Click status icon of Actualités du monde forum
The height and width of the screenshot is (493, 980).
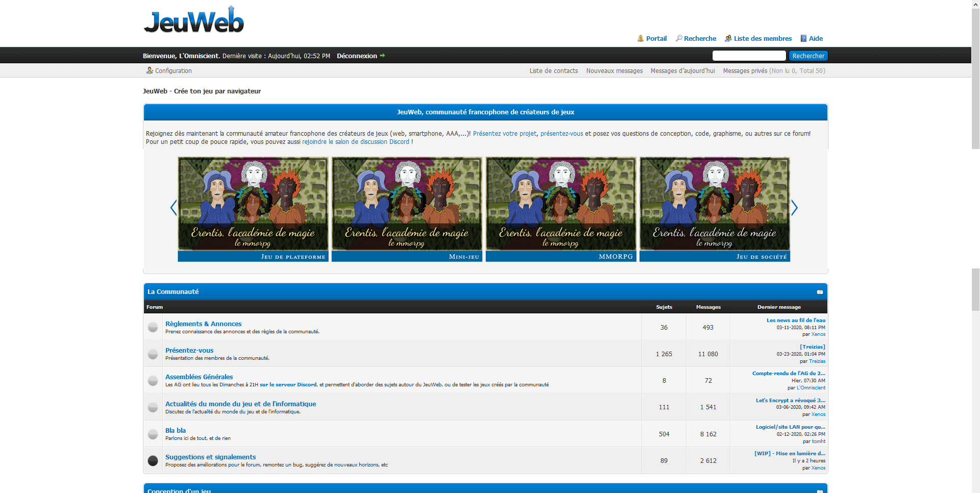click(x=153, y=407)
